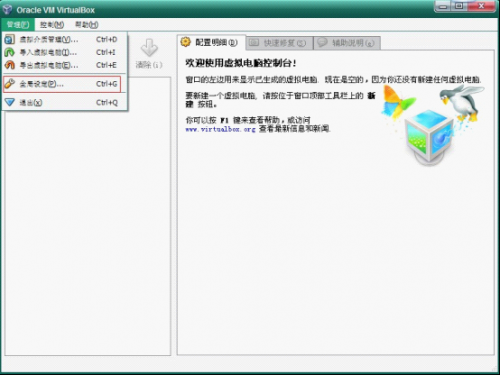Click the speech bubble icon on description tab
Viewport: 500px width, 375px height.
click(322, 42)
